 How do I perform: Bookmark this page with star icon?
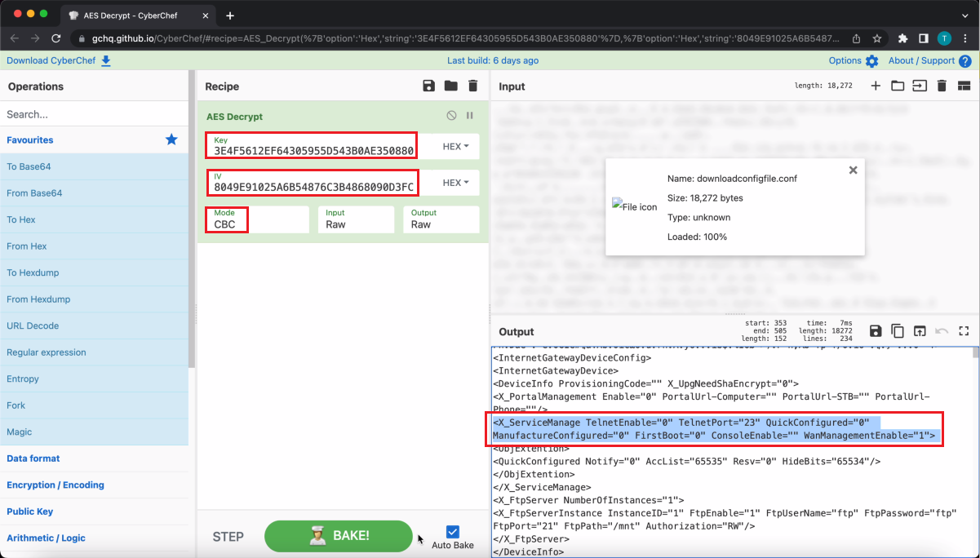click(x=877, y=38)
